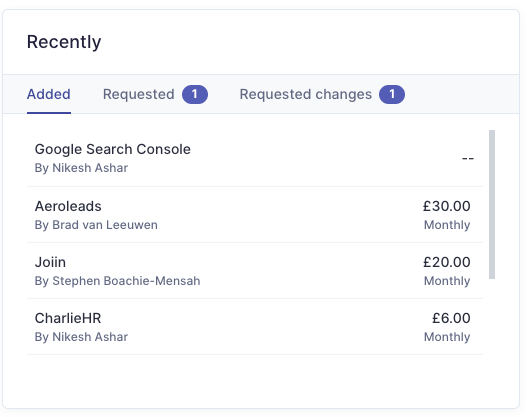
Task: Click the list's vertical scrollbar thumb
Action: pyautogui.click(x=492, y=204)
